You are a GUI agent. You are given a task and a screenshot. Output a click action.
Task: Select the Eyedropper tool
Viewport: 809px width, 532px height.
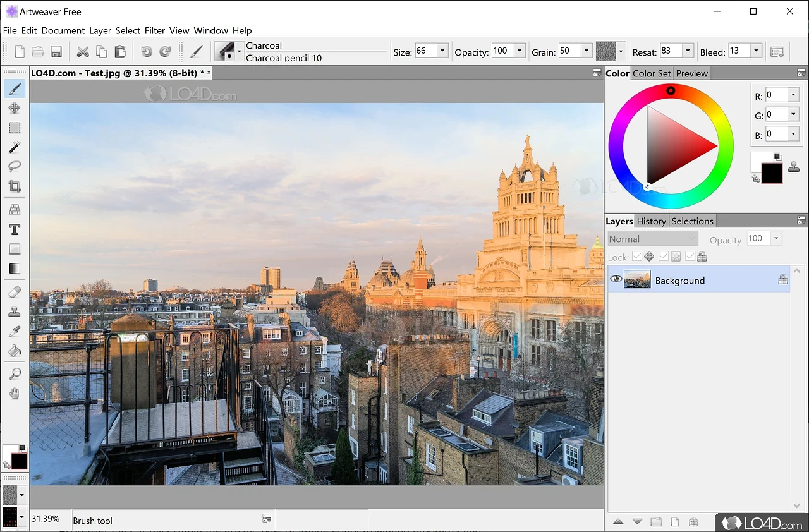pyautogui.click(x=15, y=331)
